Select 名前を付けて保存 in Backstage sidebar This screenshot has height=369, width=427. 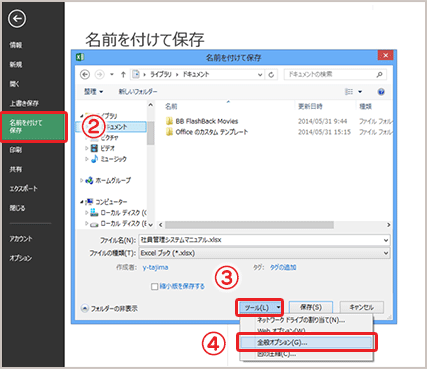pos(33,127)
